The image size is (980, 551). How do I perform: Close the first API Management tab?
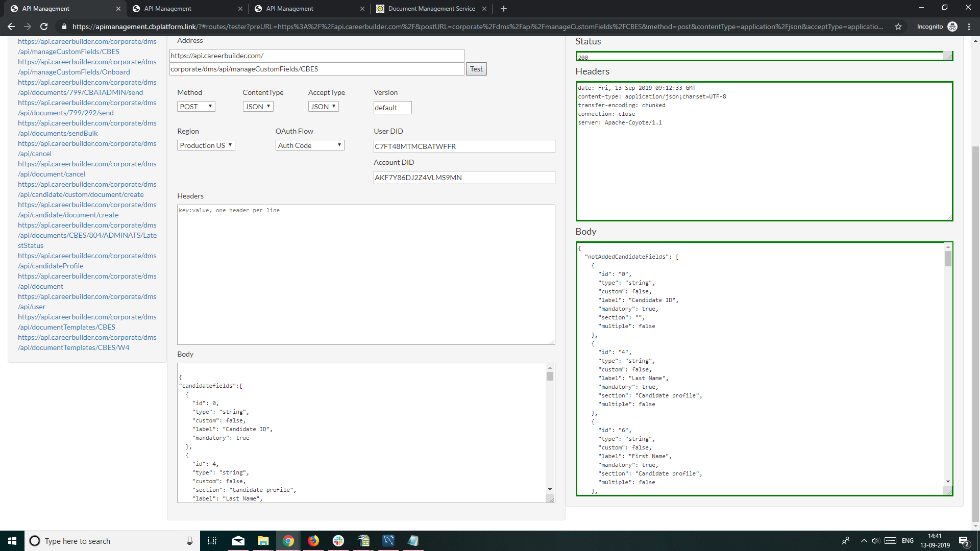point(118,9)
